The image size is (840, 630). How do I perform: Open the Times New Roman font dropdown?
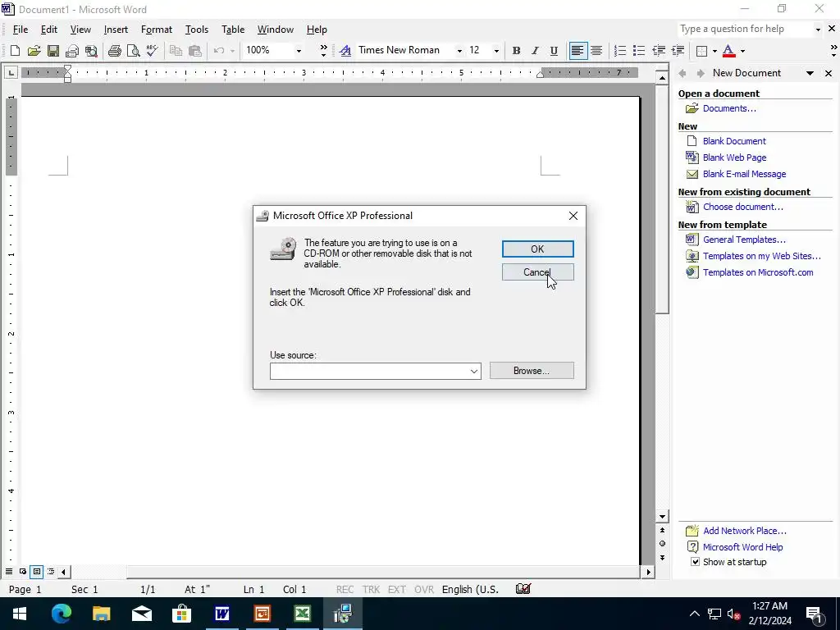click(459, 51)
